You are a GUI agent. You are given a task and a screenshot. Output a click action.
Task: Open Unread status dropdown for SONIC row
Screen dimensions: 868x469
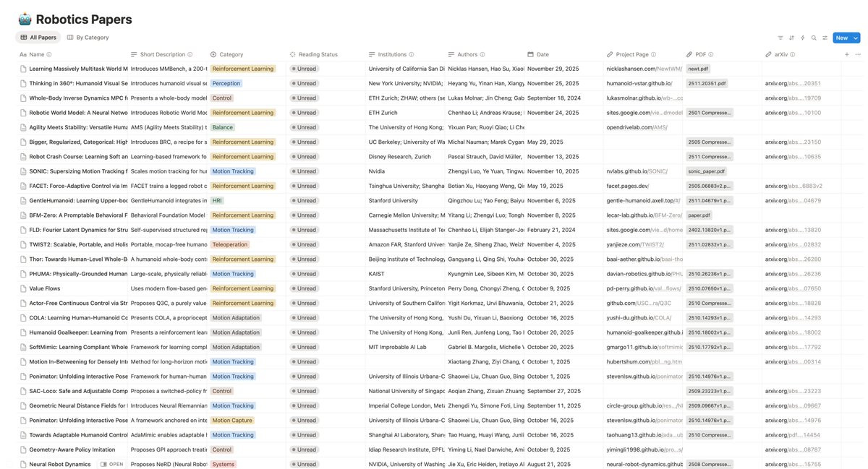tap(305, 171)
